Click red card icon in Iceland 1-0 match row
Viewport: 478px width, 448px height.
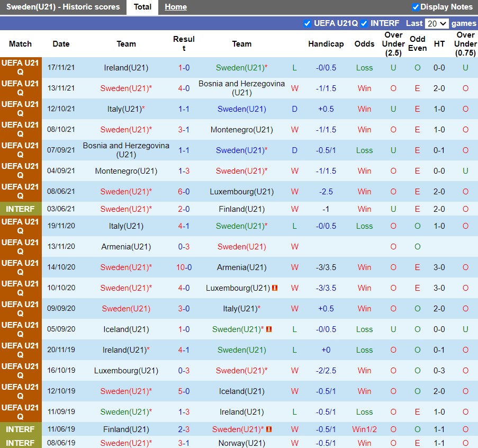click(x=269, y=329)
